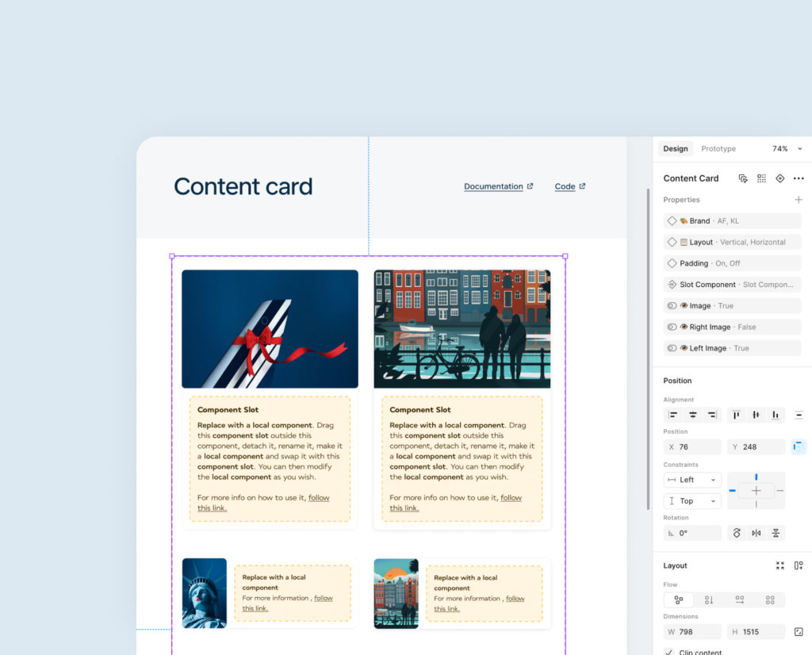Click the add property plus icon
The width and height of the screenshot is (812, 655).
tap(798, 200)
